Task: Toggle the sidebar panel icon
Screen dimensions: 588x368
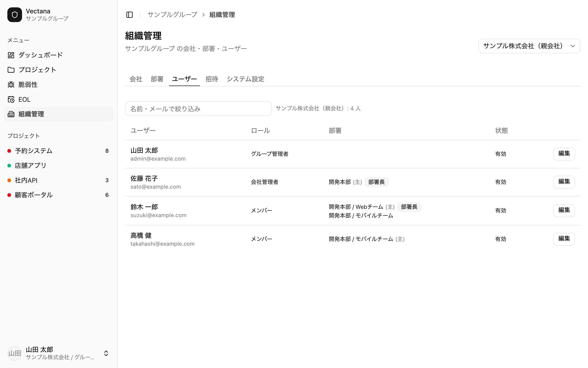Action: pyautogui.click(x=130, y=15)
